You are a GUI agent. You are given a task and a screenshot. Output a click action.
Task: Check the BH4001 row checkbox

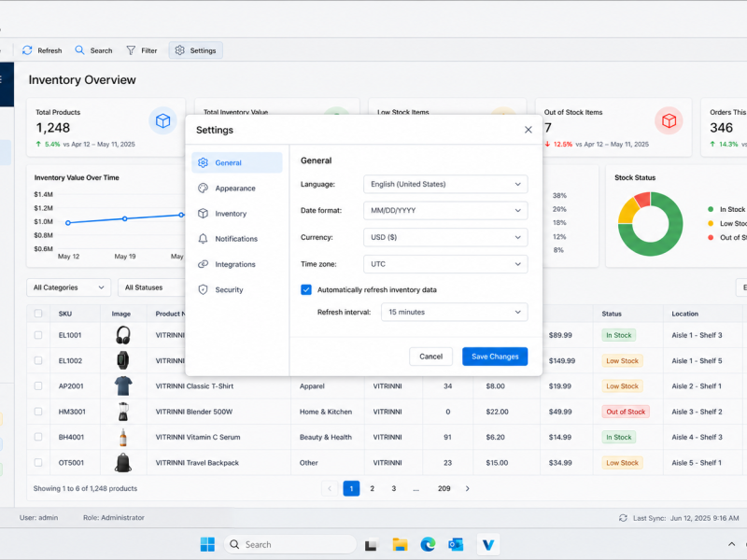tap(38, 437)
